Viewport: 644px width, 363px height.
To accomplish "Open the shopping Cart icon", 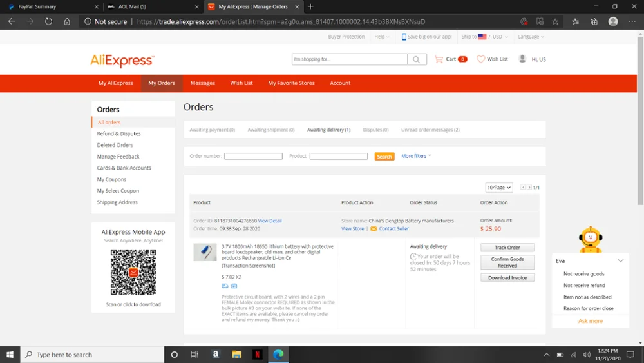I will tap(439, 59).
